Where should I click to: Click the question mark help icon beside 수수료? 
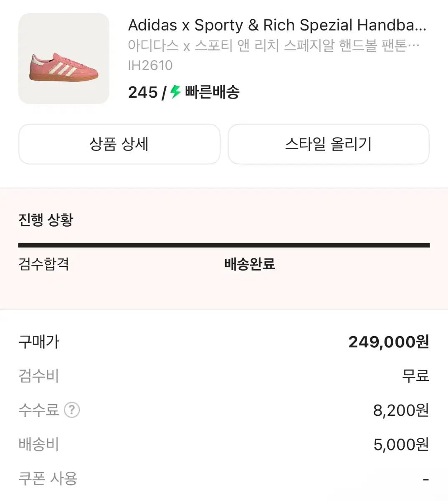[x=72, y=410]
